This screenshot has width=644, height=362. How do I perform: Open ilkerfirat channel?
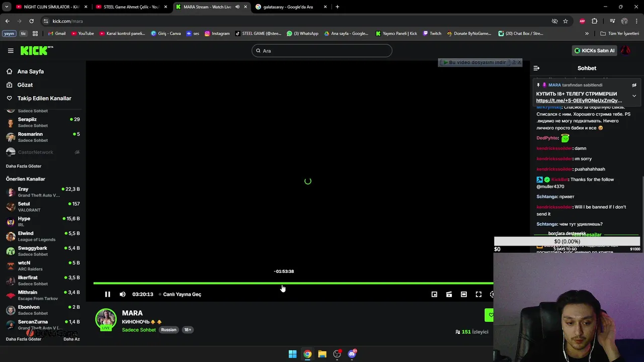click(x=43, y=281)
